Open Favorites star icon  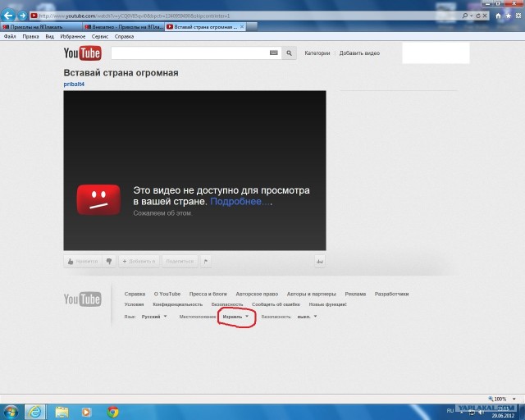click(509, 16)
